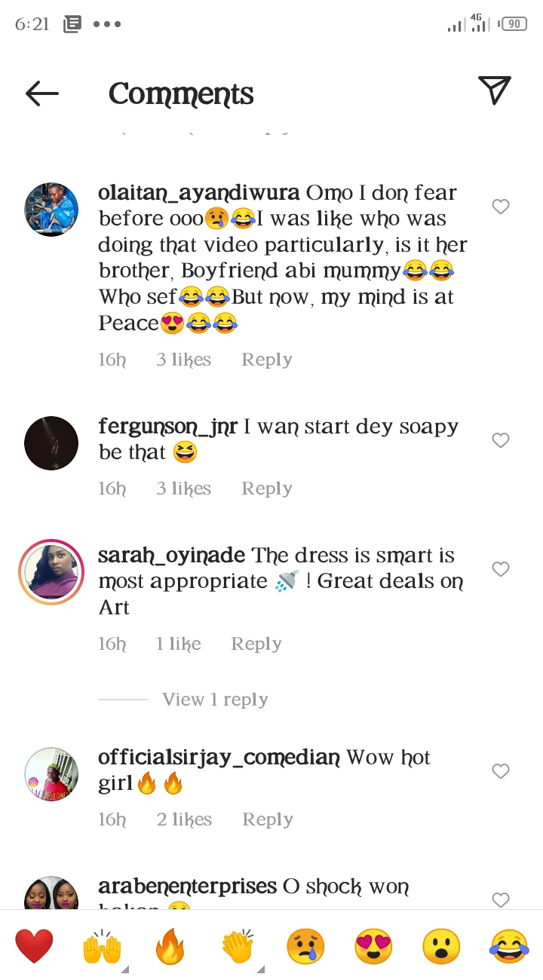This screenshot has width=543, height=980.
Task: Reply to fergunson_jnr's comment
Action: tap(266, 488)
